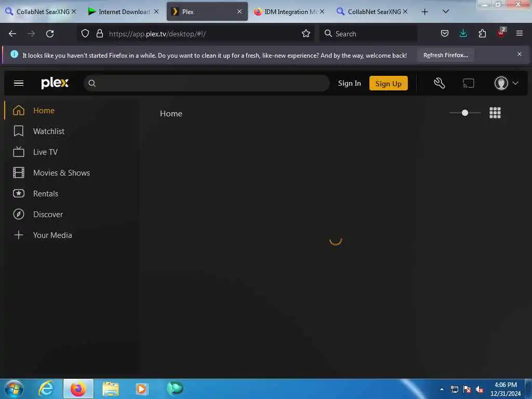Open the Plex hamburger sidebar menu

pyautogui.click(x=19, y=83)
